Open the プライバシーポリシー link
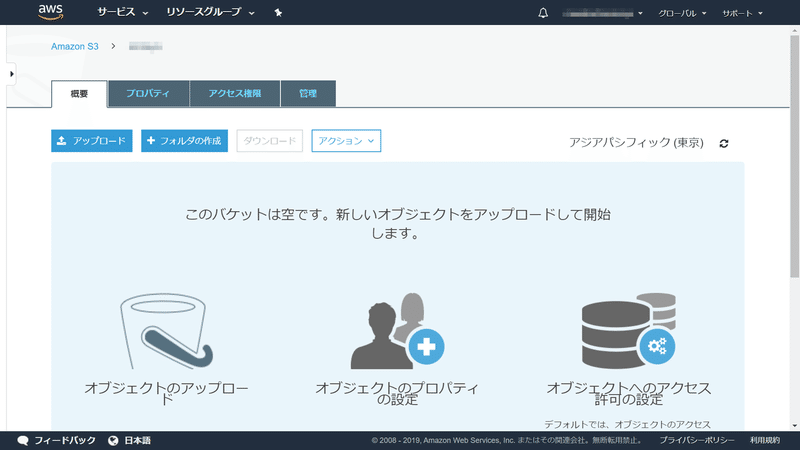Screen dimensions: 800x450 (697, 440)
